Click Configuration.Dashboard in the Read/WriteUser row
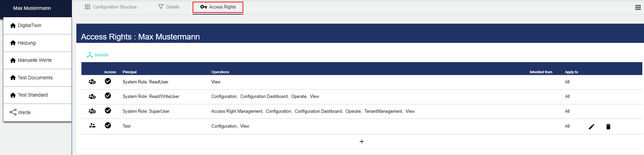Image resolution: width=644 pixels, height=155 pixels. (264, 97)
